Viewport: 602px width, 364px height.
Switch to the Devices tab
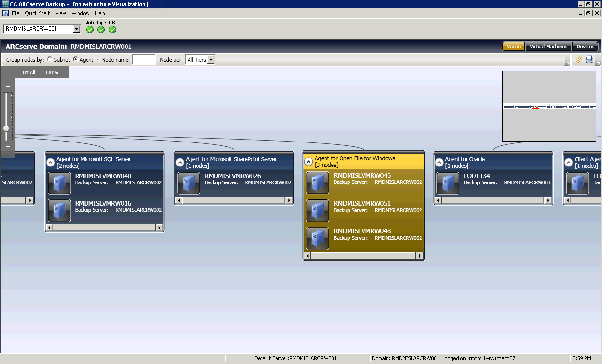tap(585, 47)
